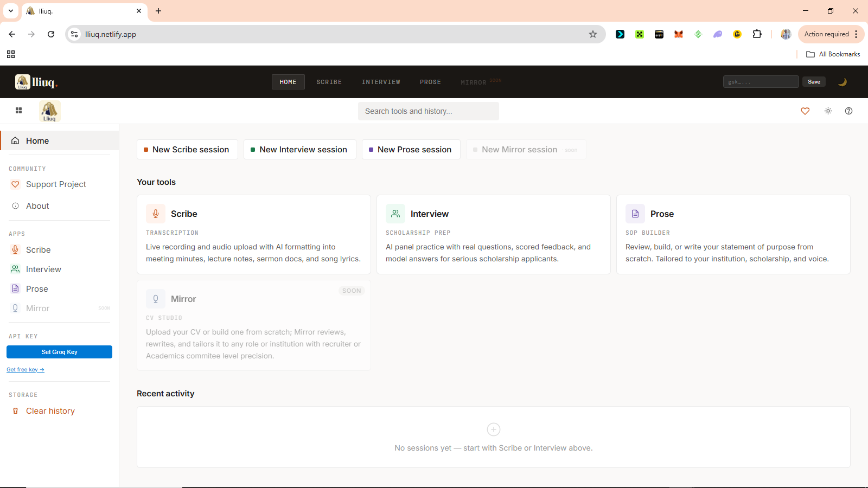The height and width of the screenshot is (488, 868).
Task: Click the MIRROR soon tab in header
Action: coord(481,82)
